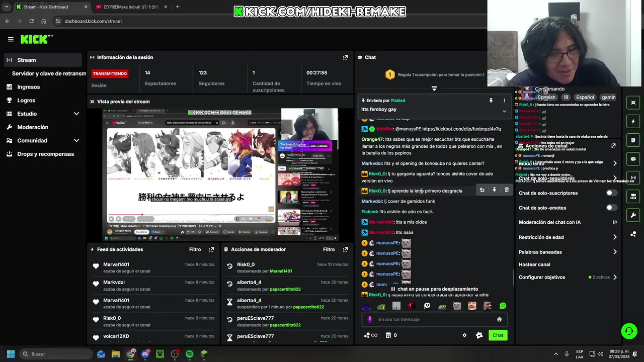
Task: Click the camera feed icon in right sidebar
Action: click(633, 196)
